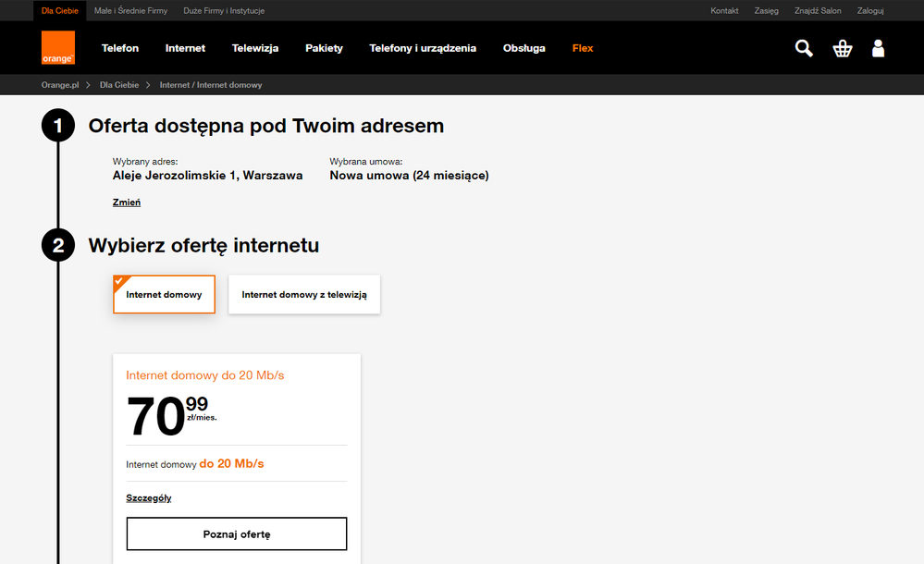The width and height of the screenshot is (924, 564).
Task: Select Internet domowy z telewizją option
Action: 304,295
